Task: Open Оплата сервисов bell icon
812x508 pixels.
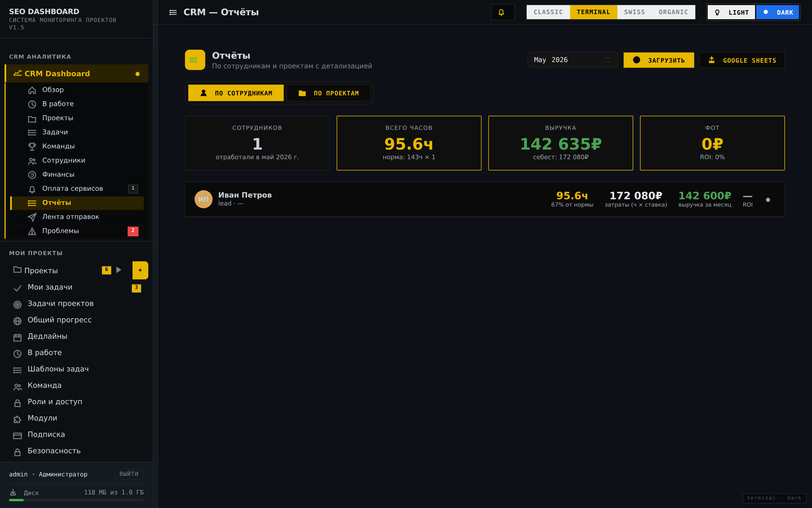Action: click(x=32, y=189)
